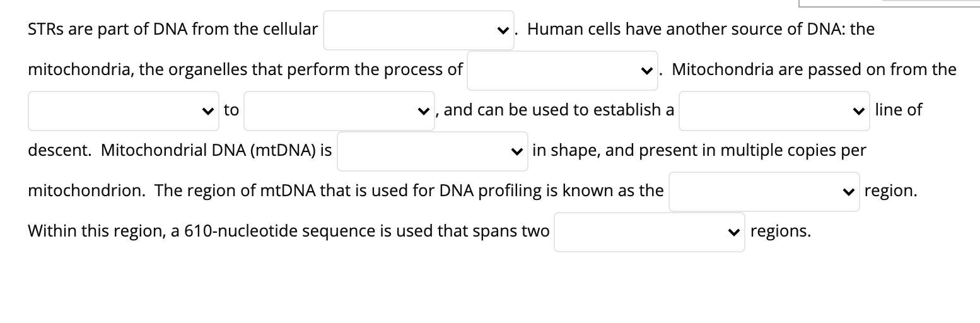Open dropdown after 'is known as the'
Screen dimensions: 980x323
(x=764, y=191)
